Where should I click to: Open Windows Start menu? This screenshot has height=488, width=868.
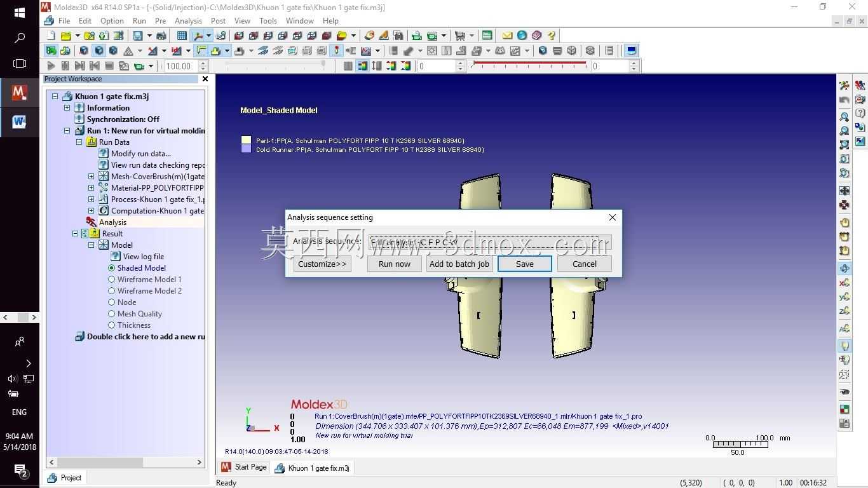pos(19,13)
